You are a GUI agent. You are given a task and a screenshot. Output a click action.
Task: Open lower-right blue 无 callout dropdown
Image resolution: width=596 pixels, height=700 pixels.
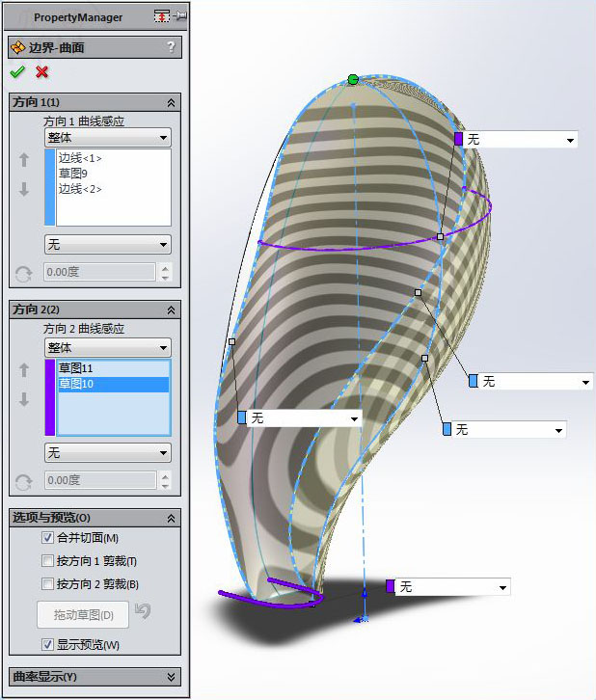pos(558,430)
